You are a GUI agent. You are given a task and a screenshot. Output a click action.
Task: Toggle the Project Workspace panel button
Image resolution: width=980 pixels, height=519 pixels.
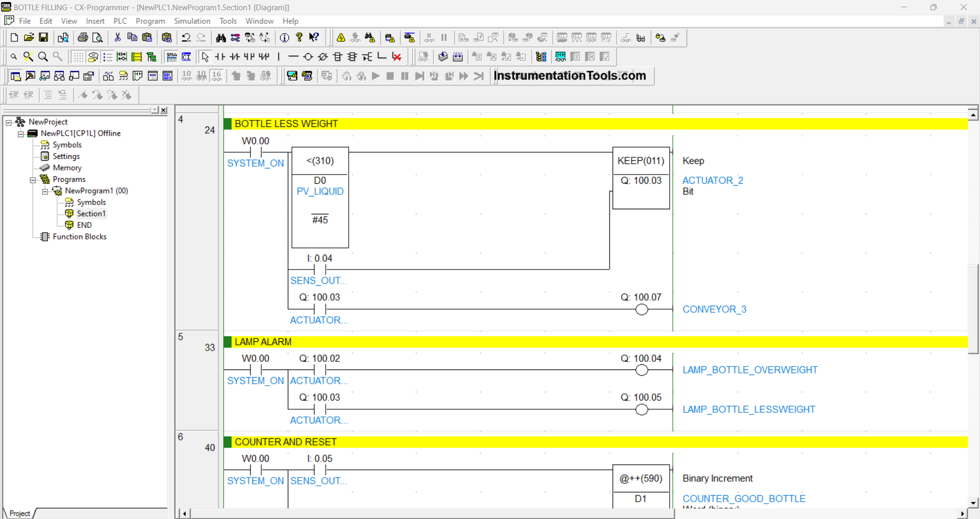coord(16,76)
